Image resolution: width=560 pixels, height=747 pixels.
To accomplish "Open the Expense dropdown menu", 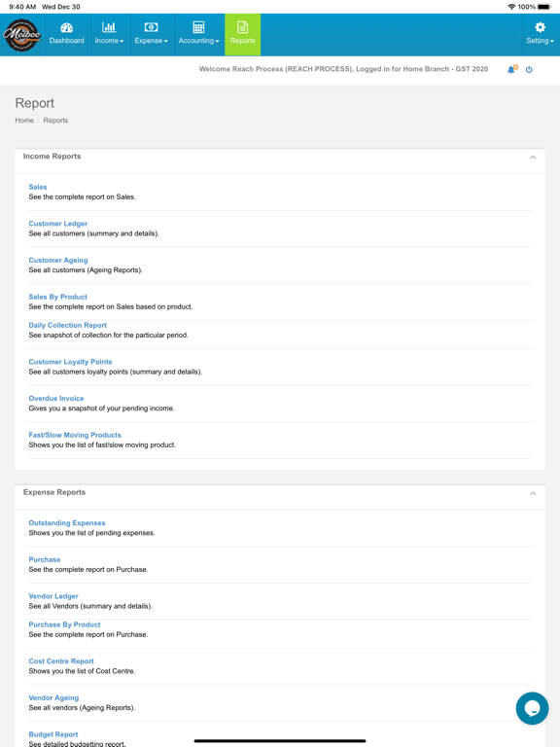I will tap(152, 34).
